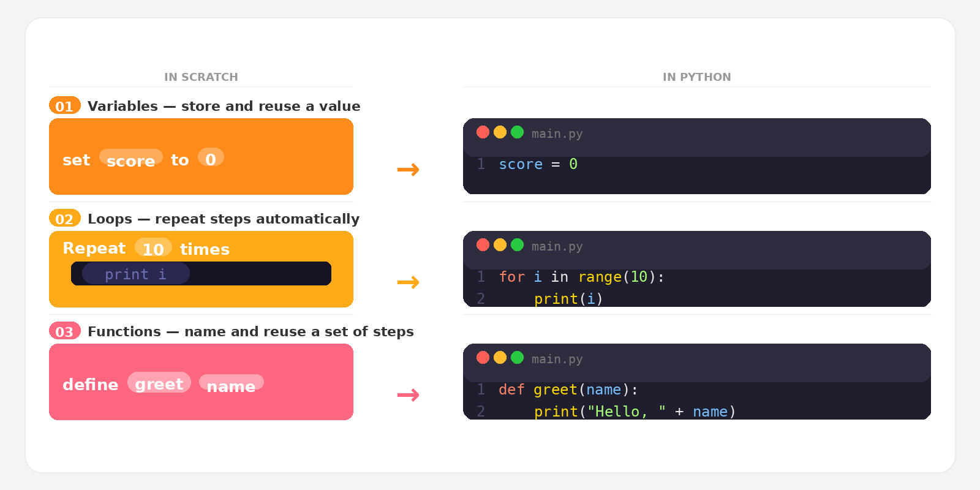This screenshot has width=980, height=490.
Task: Click the 'Repeat' word in the yellow block
Action: [94, 248]
